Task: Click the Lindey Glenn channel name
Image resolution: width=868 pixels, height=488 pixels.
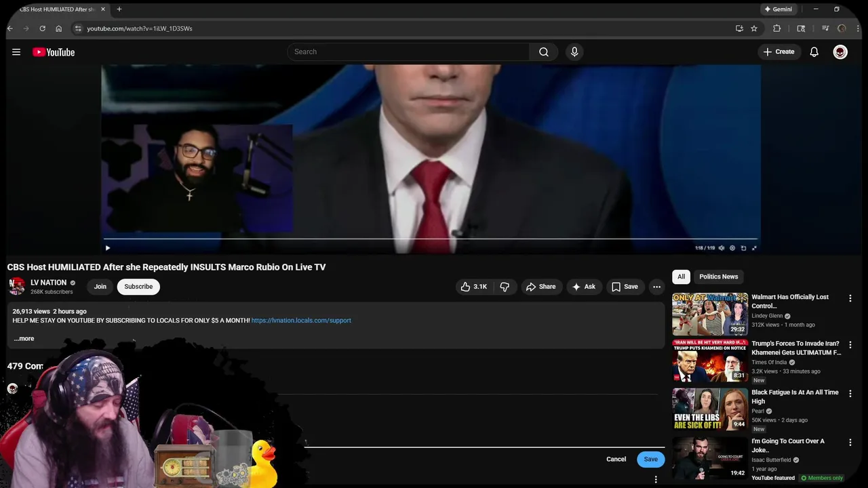Action: [767, 316]
